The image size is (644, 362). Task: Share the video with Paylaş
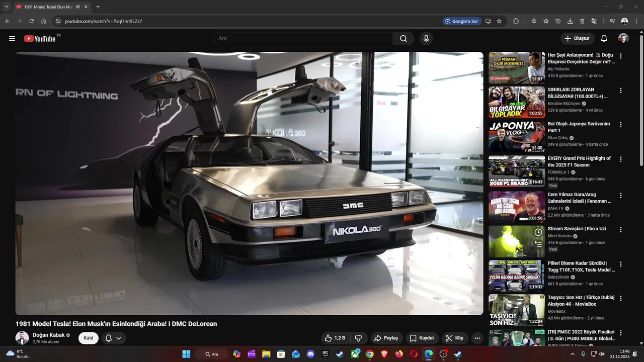click(386, 338)
